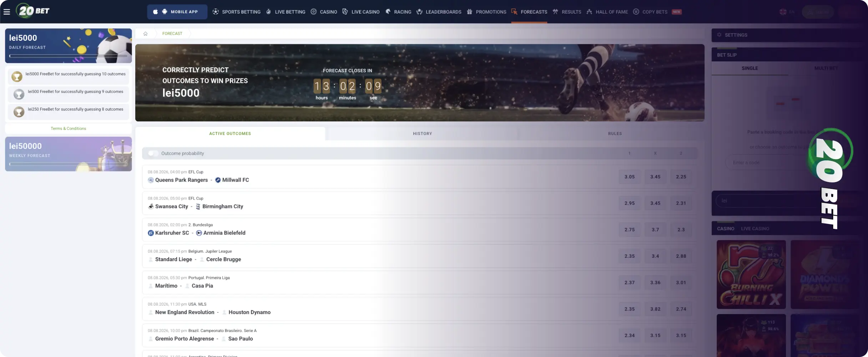868x357 pixels.
Task: Click the Sports Betting soccer ball icon
Action: click(x=216, y=12)
